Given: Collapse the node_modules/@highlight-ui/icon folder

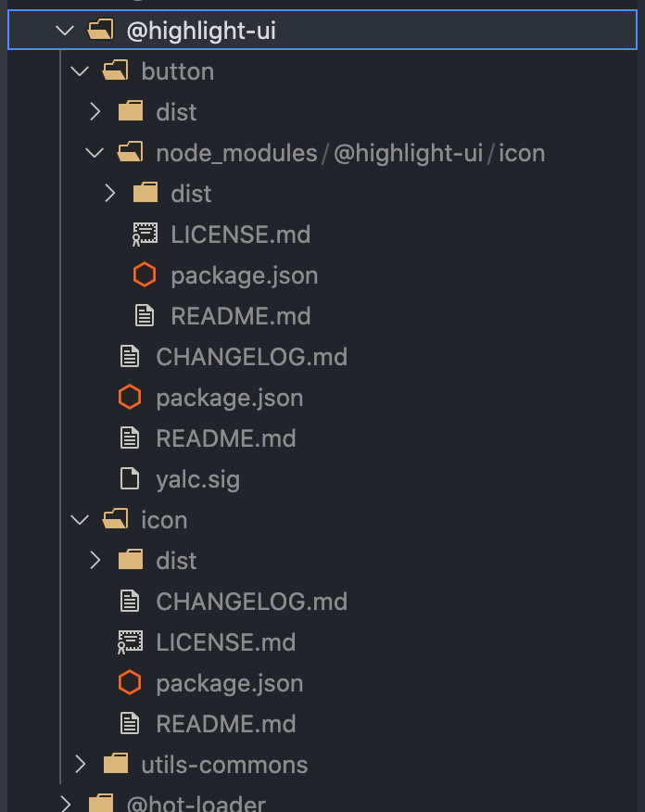Looking at the screenshot, I should click(x=94, y=152).
